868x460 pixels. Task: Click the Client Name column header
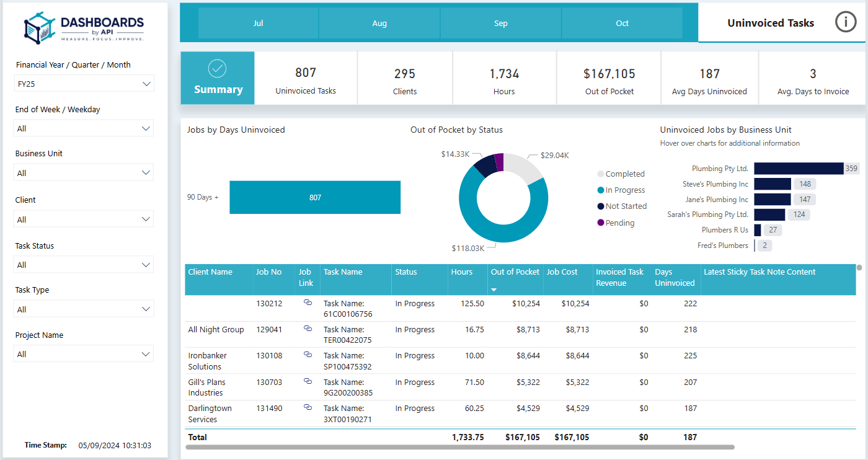[211, 272]
